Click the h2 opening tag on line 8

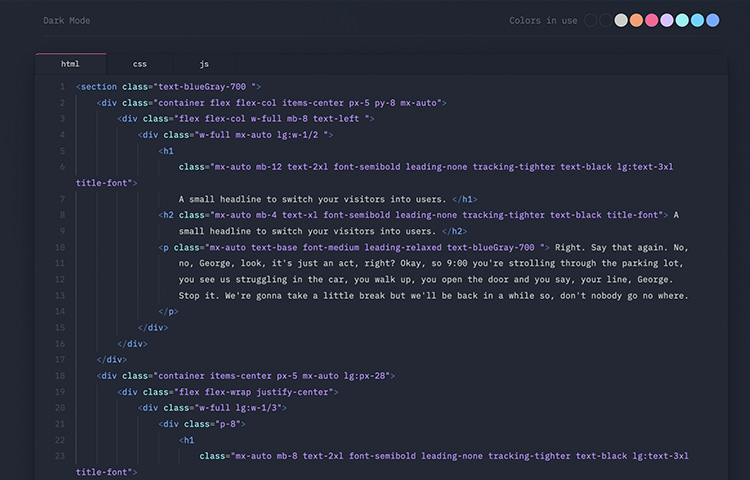tap(166, 215)
